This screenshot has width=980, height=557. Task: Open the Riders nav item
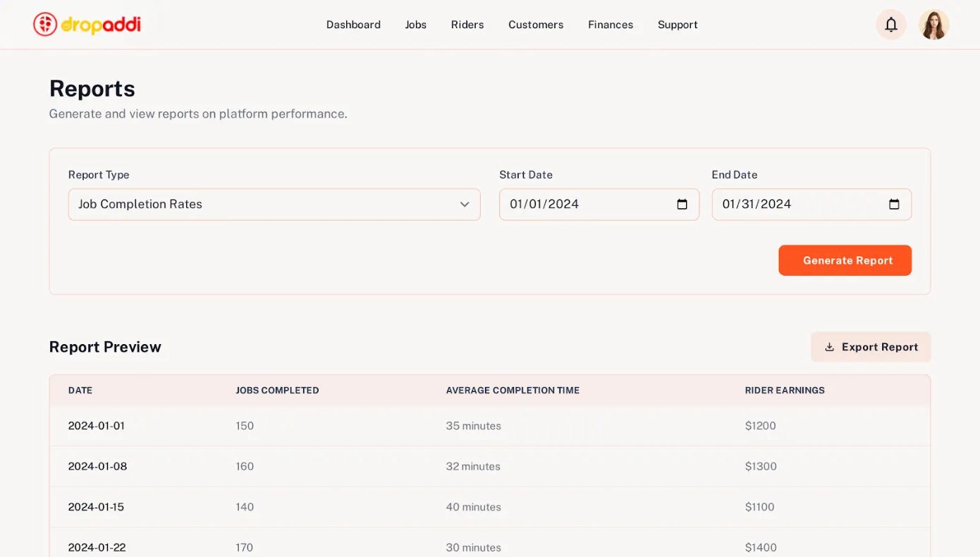pyautogui.click(x=467, y=25)
